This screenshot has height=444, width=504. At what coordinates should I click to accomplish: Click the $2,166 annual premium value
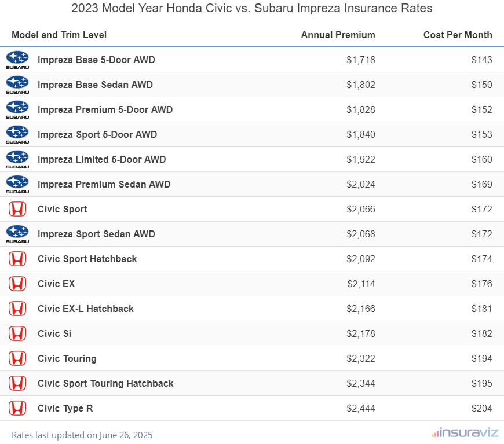point(361,309)
